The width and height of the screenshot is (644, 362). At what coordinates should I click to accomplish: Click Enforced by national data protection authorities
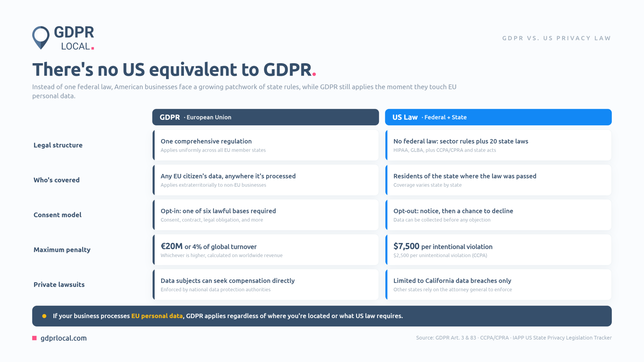[215, 290]
